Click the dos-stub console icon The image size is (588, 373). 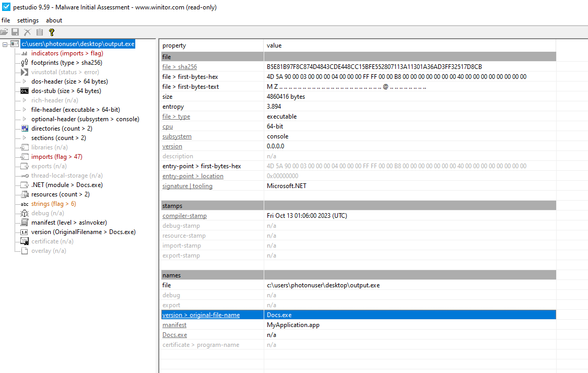25,91
